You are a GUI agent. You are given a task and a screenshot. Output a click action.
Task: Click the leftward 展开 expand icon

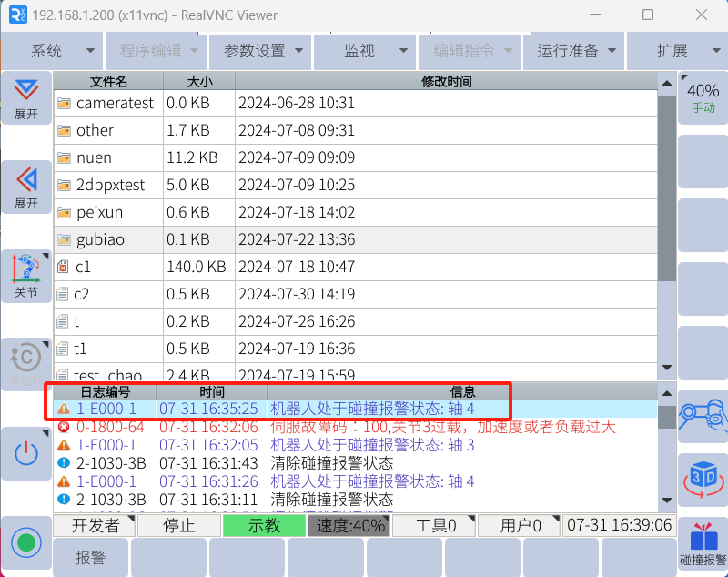coord(26,186)
